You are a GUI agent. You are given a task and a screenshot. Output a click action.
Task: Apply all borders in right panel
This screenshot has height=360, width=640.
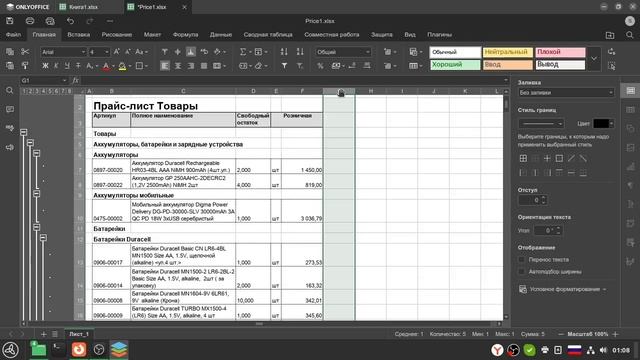[523, 158]
